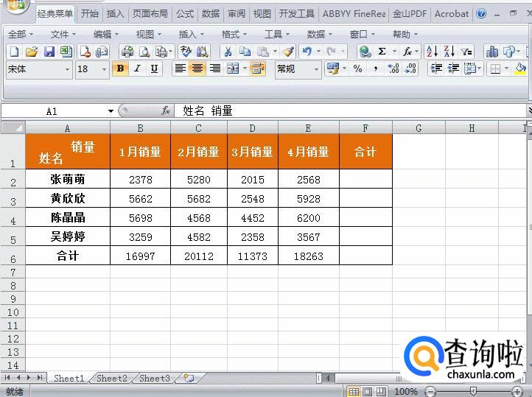Toggle Underline formatting button

(x=154, y=68)
